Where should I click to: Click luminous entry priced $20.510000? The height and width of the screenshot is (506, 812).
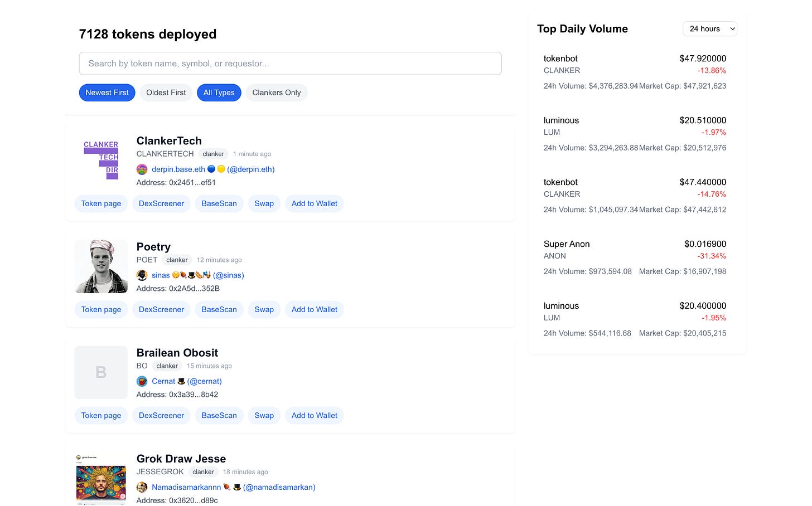point(635,134)
